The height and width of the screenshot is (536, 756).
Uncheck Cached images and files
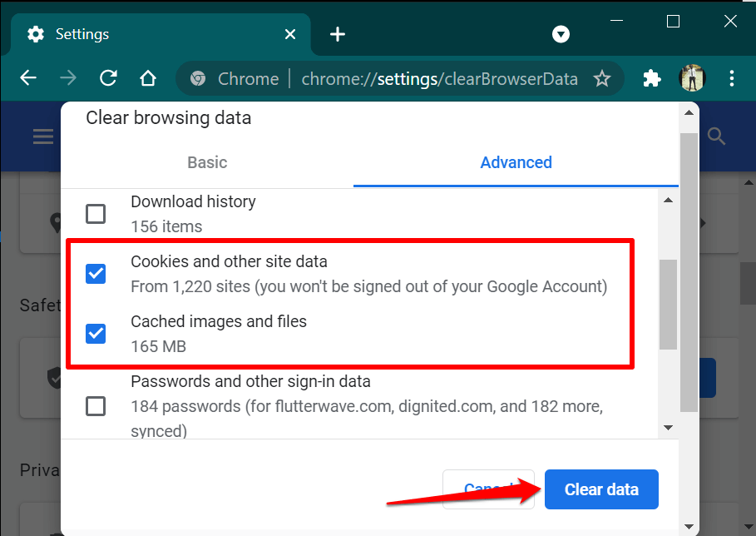pyautogui.click(x=96, y=334)
